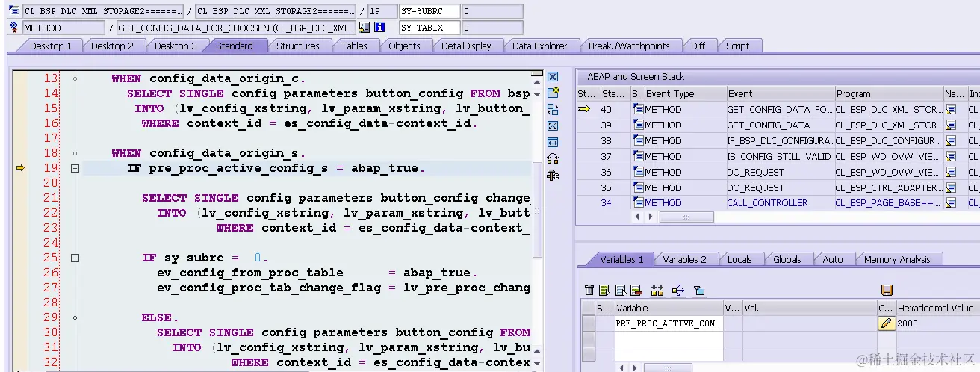
Task: Click the swap tool icon
Action: [553, 110]
